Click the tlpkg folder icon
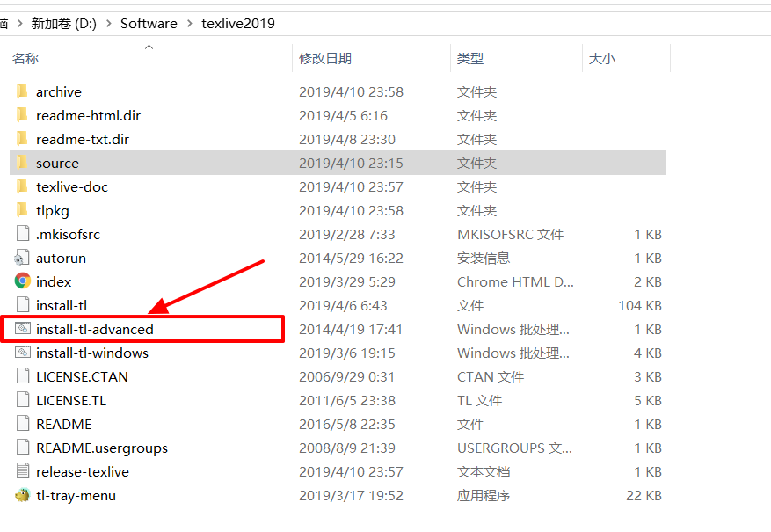 [x=22, y=210]
